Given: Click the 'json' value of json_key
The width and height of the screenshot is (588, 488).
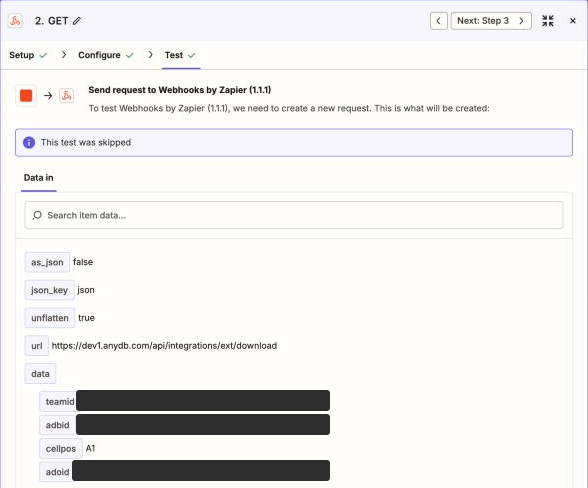Looking at the screenshot, I should 86,290.
